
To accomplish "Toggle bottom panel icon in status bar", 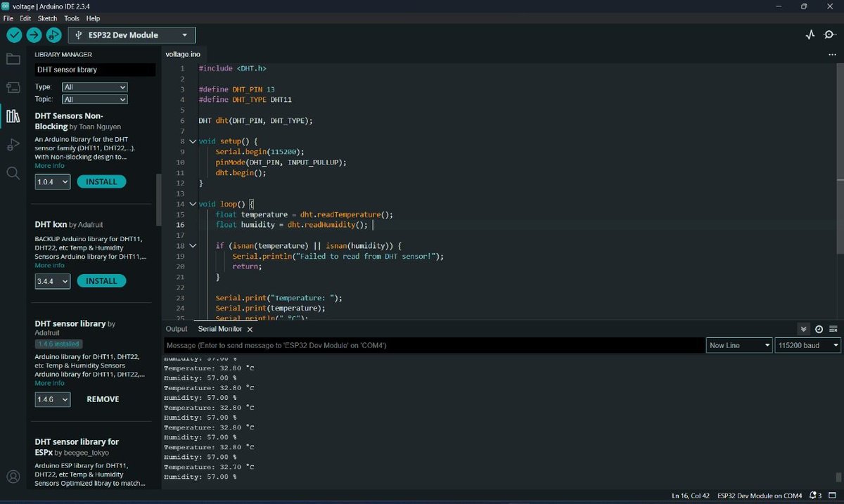I will 832,496.
